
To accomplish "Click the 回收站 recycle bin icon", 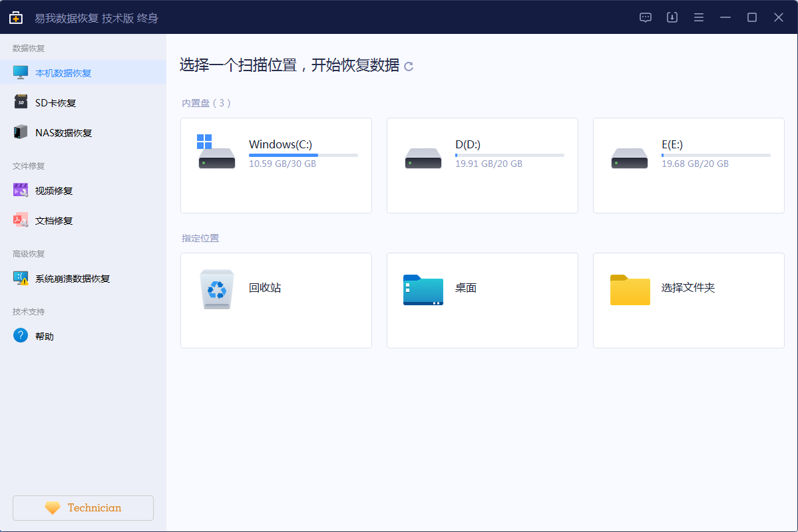I will [217, 289].
